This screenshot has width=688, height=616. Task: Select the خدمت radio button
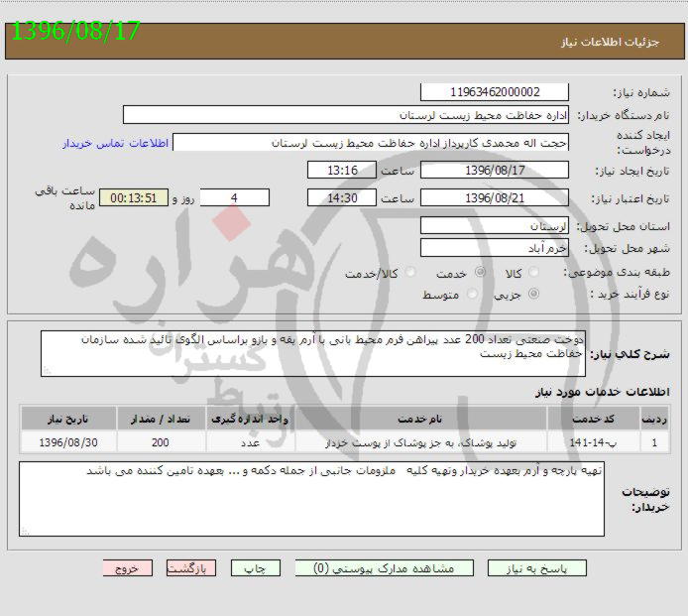pos(480,272)
